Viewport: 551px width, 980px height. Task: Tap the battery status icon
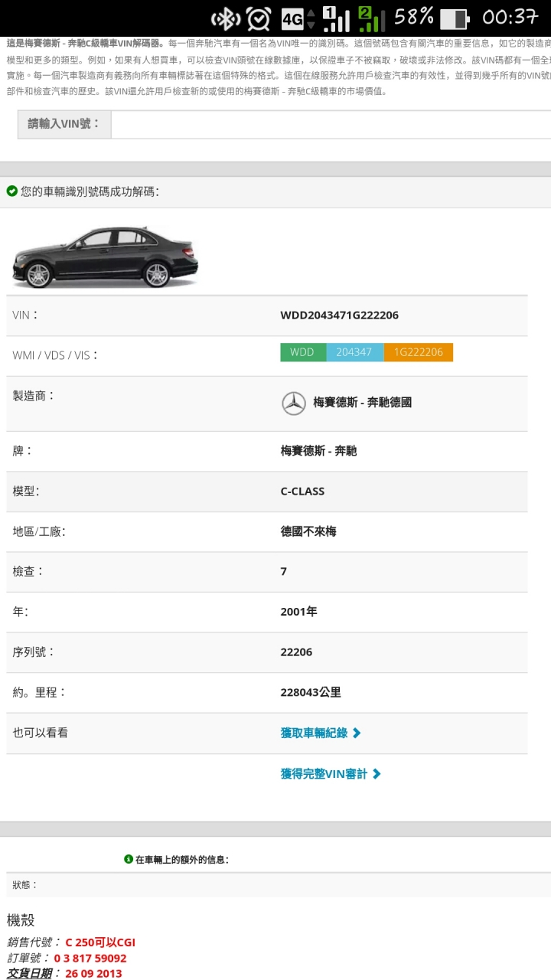coord(454,19)
